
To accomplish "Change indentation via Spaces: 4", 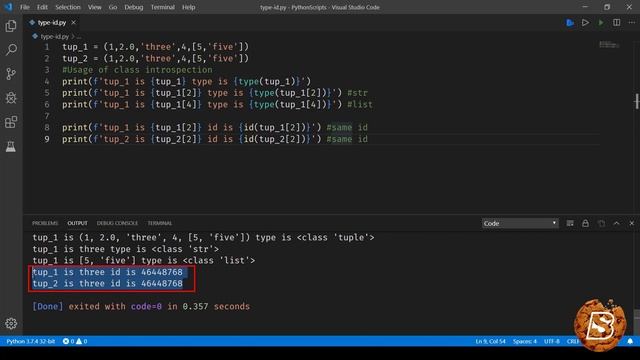I will click(524, 341).
